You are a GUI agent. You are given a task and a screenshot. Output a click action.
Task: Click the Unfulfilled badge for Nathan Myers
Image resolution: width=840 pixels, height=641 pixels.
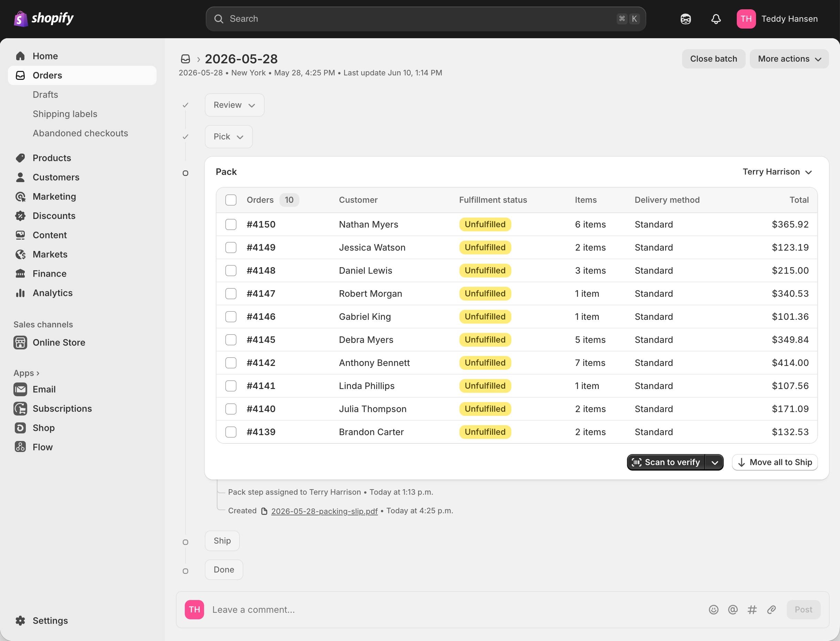coord(485,224)
